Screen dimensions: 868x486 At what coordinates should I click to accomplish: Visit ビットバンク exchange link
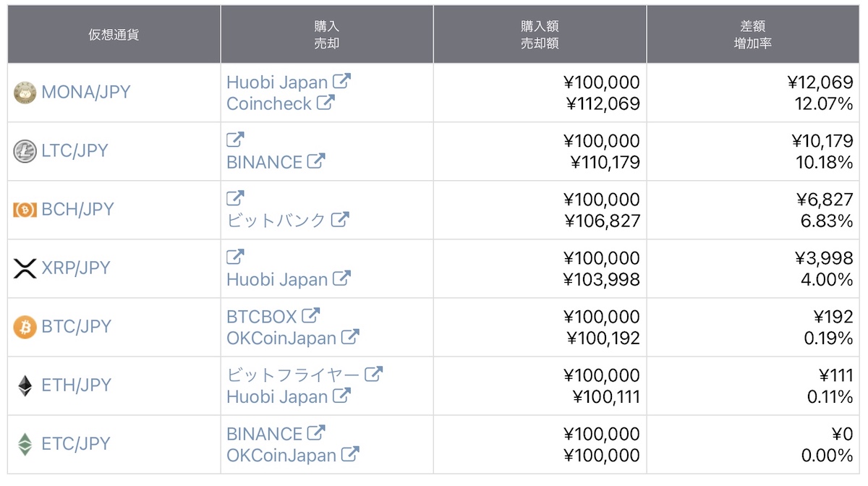[x=276, y=220]
